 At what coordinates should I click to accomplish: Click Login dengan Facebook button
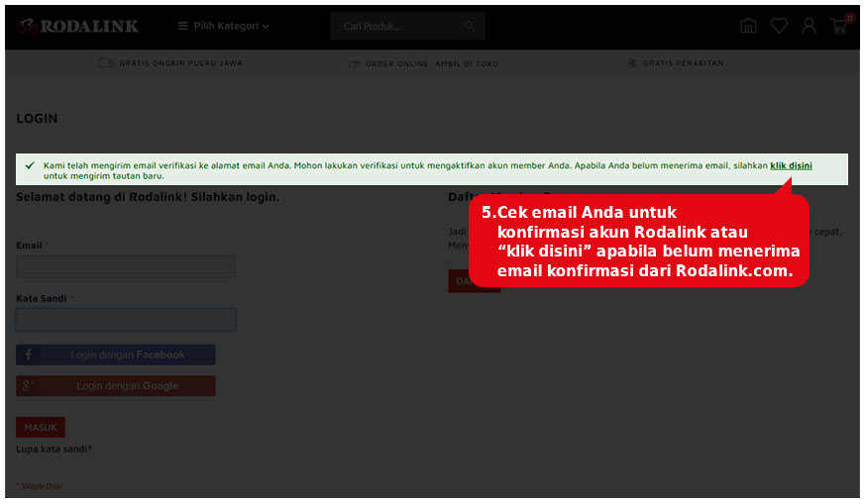[116, 354]
